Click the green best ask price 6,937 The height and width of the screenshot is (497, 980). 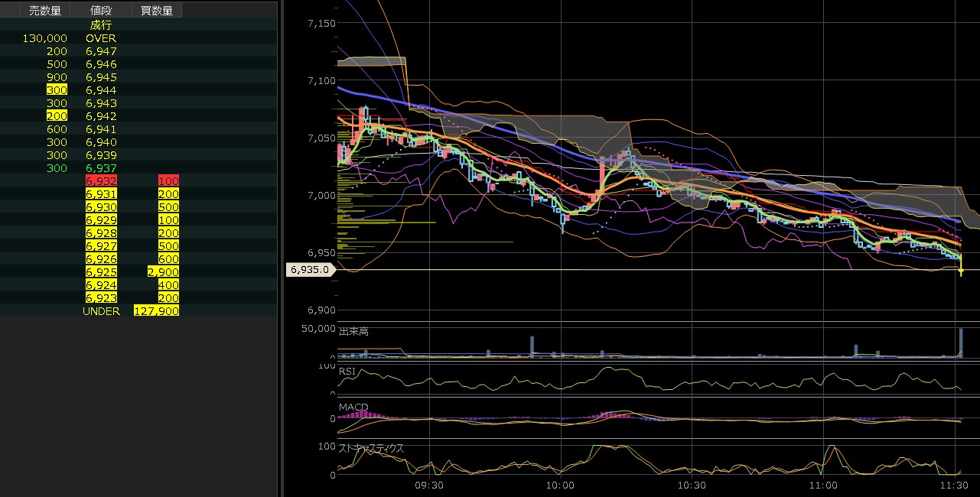coord(101,168)
